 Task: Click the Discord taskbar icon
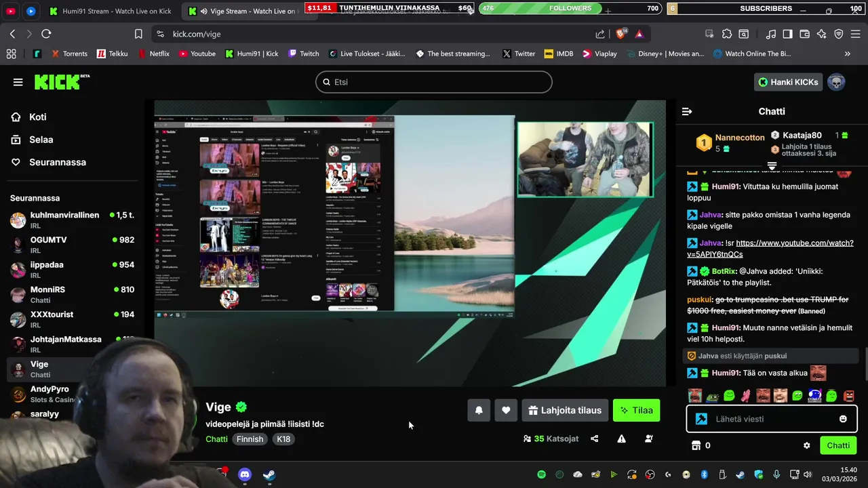[x=245, y=474]
